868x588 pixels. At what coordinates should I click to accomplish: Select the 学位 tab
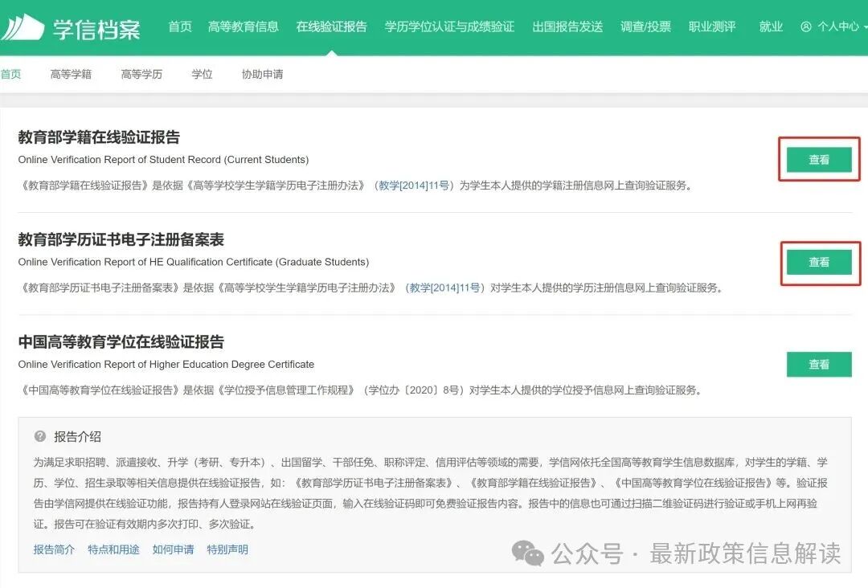coord(202,73)
